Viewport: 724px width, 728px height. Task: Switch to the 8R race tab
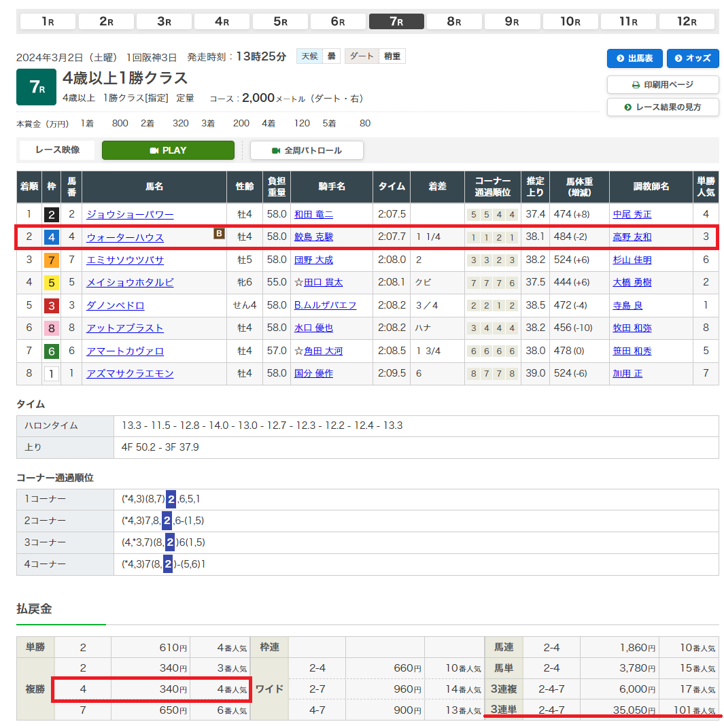coord(454,21)
